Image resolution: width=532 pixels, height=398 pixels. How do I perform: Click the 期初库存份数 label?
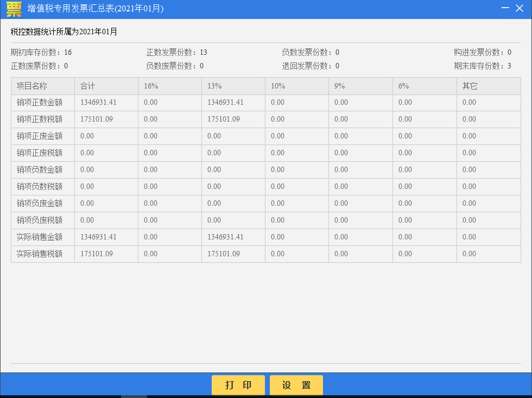36,53
